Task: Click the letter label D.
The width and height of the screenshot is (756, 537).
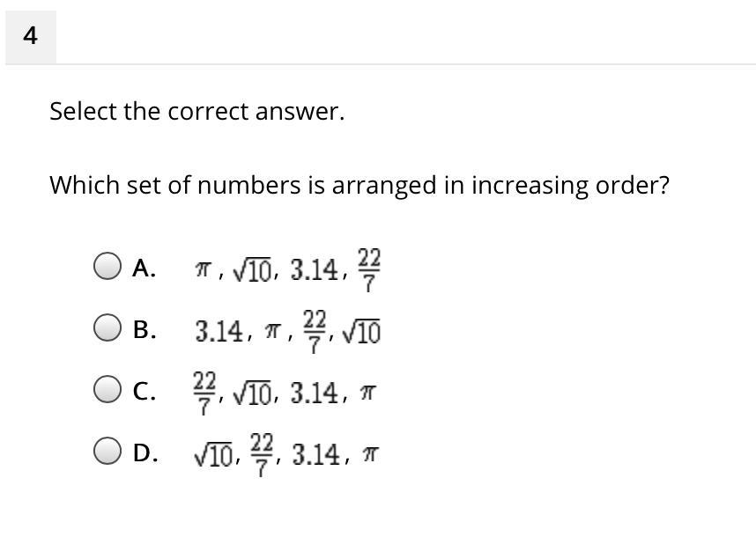Action: pyautogui.click(x=145, y=452)
